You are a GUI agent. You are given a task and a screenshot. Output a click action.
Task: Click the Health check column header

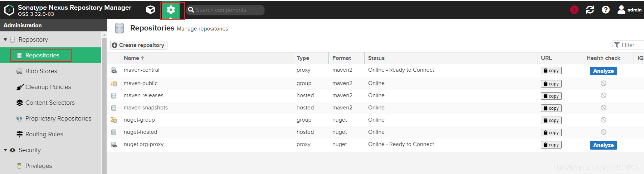pos(603,58)
